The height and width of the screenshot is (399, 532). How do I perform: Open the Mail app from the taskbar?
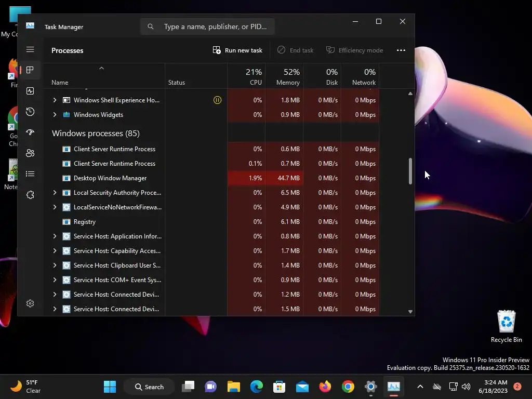coord(302,387)
